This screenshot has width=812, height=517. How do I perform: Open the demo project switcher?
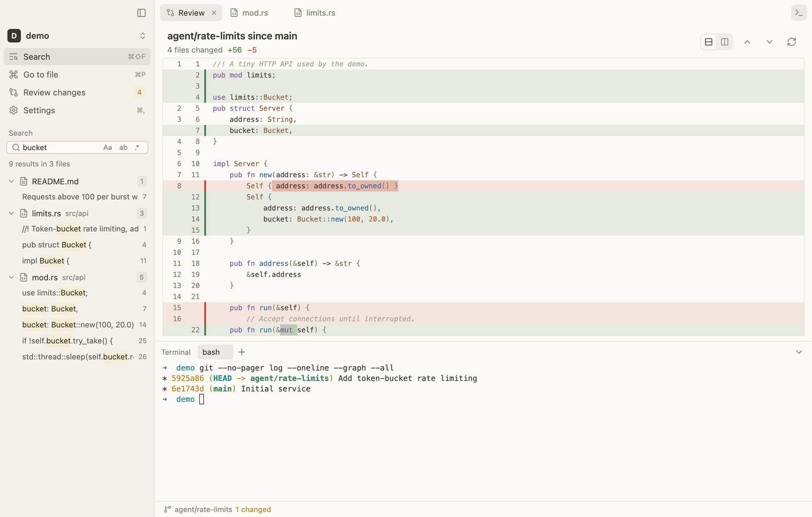(77, 36)
